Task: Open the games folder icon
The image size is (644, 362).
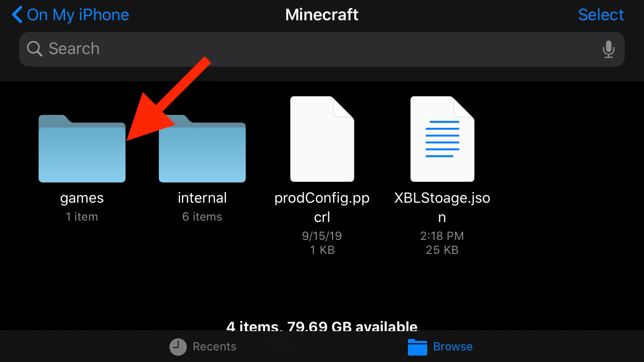Action: [x=82, y=150]
